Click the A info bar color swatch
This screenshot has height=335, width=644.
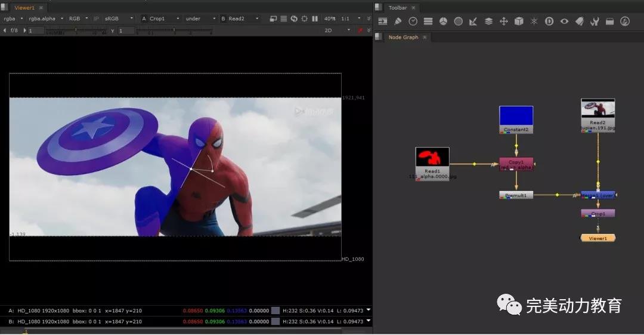coord(275,311)
